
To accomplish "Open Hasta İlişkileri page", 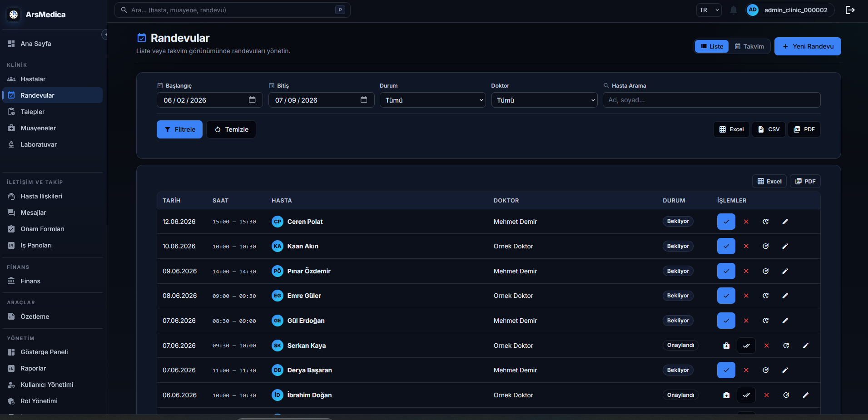I will [x=52, y=196].
